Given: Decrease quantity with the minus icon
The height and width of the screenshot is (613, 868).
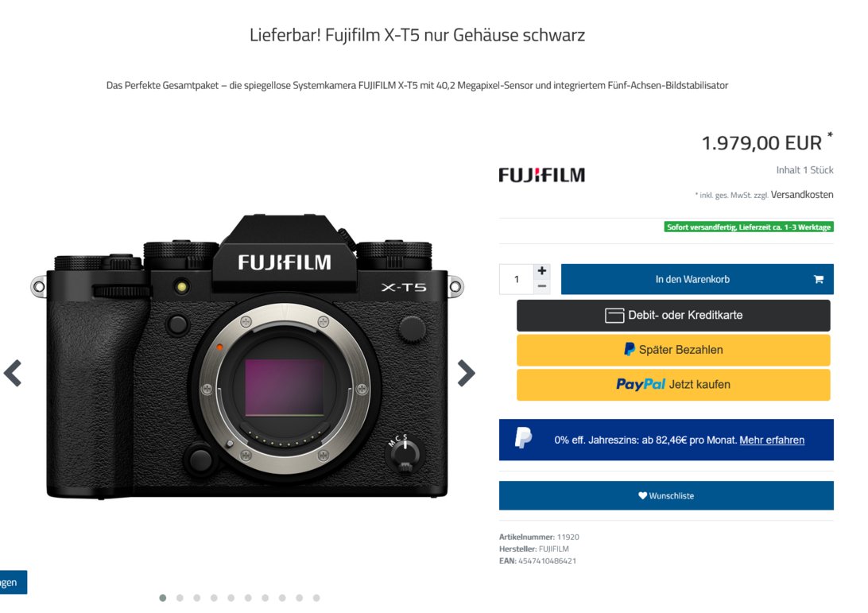Looking at the screenshot, I should [x=542, y=286].
